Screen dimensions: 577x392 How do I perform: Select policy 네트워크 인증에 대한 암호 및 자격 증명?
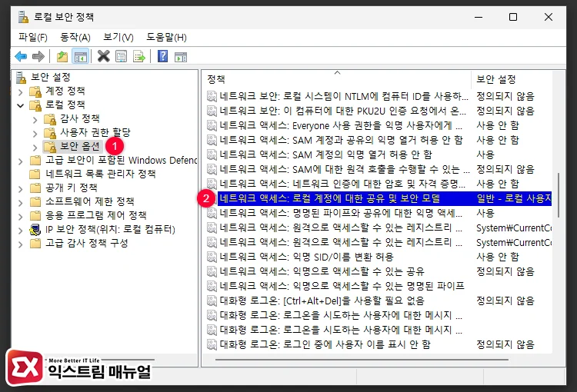pyautogui.click(x=379, y=184)
